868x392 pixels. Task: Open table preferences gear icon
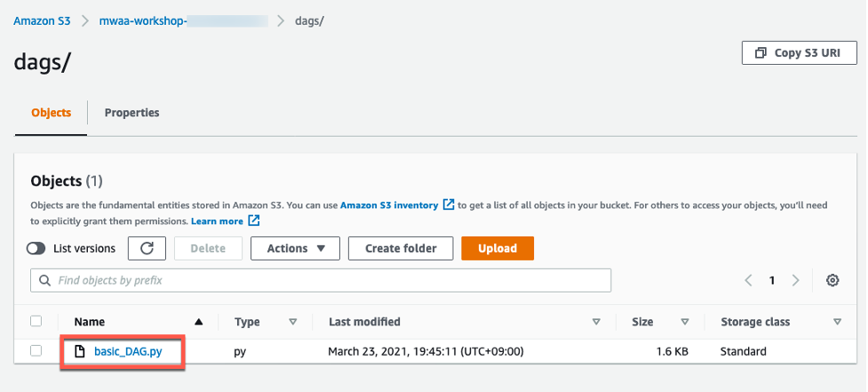(832, 280)
